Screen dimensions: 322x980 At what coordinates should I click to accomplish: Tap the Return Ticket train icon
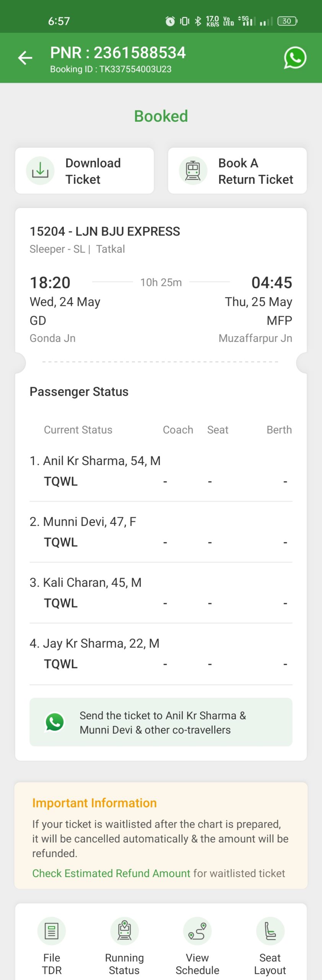click(x=193, y=171)
